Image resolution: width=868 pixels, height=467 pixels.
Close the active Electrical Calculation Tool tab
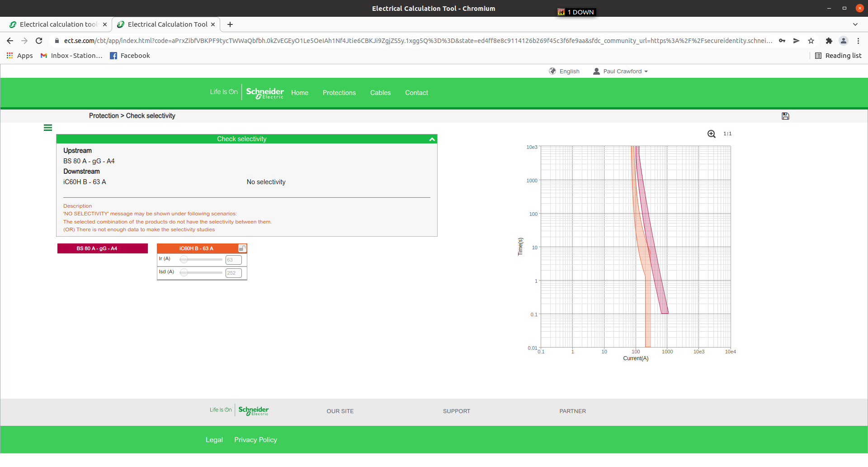(213, 24)
